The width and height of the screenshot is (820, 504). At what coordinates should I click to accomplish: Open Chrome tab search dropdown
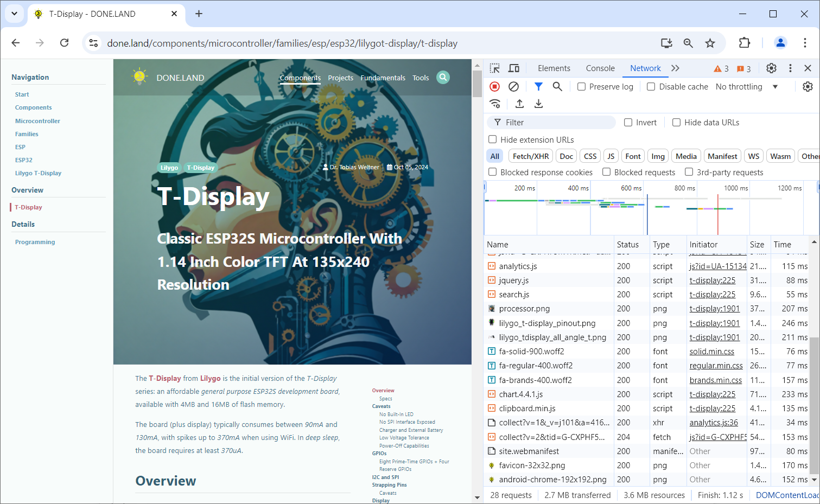pyautogui.click(x=14, y=14)
